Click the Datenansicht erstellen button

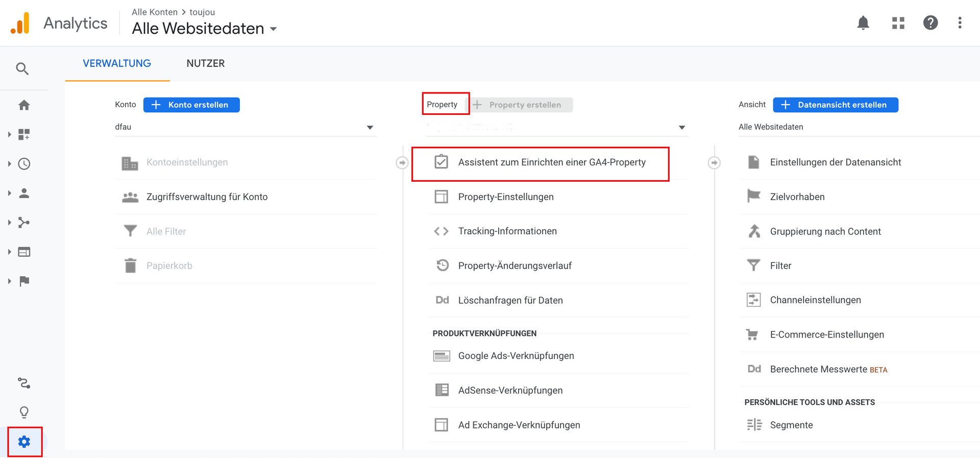pos(836,105)
